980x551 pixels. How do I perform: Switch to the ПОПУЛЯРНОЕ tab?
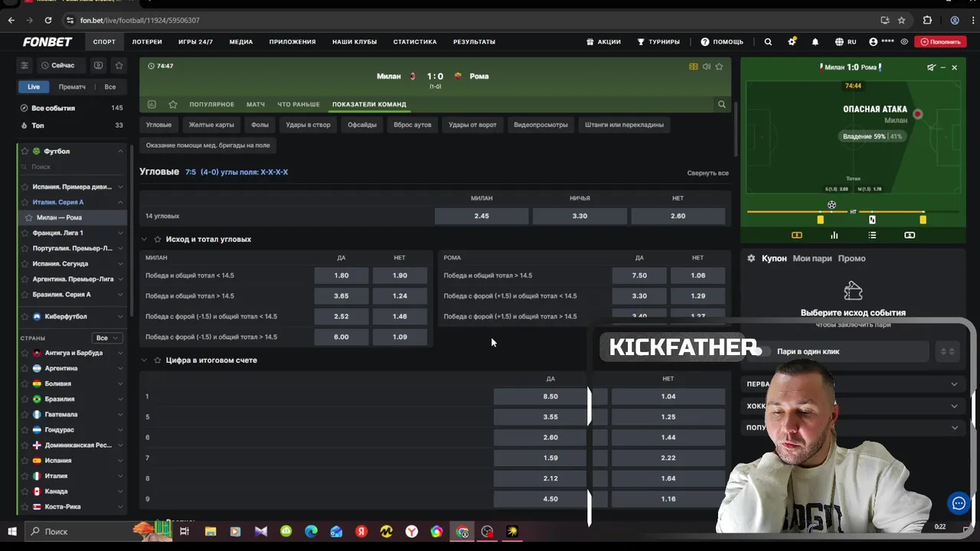coord(211,104)
